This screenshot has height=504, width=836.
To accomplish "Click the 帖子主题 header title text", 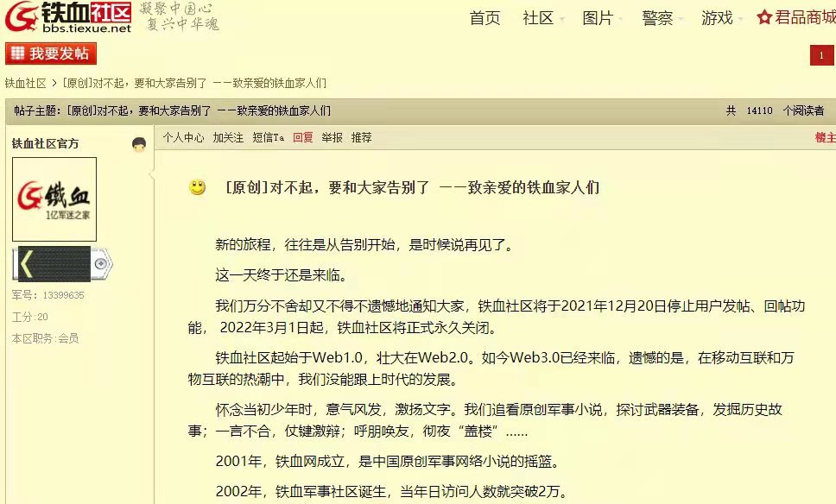I will coord(172,110).
